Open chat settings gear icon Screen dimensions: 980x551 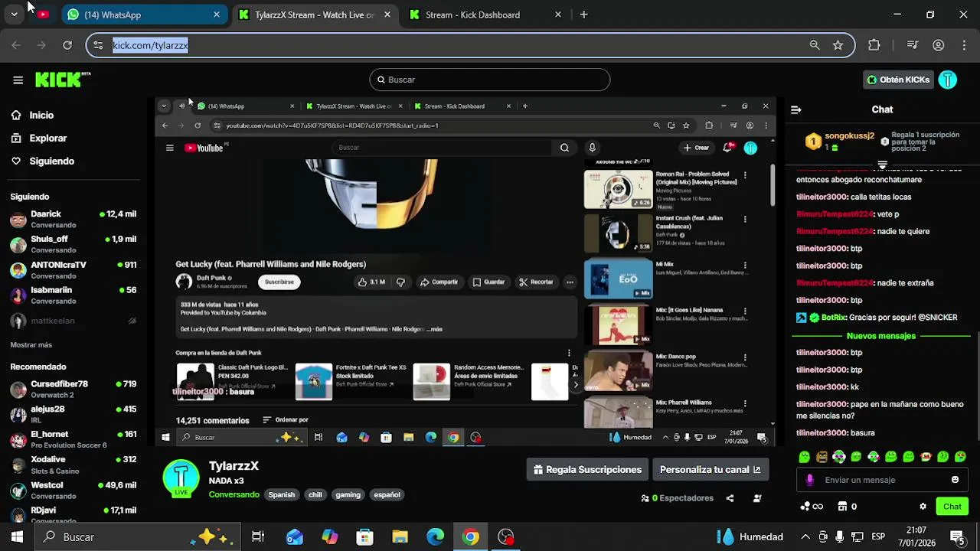click(x=923, y=507)
